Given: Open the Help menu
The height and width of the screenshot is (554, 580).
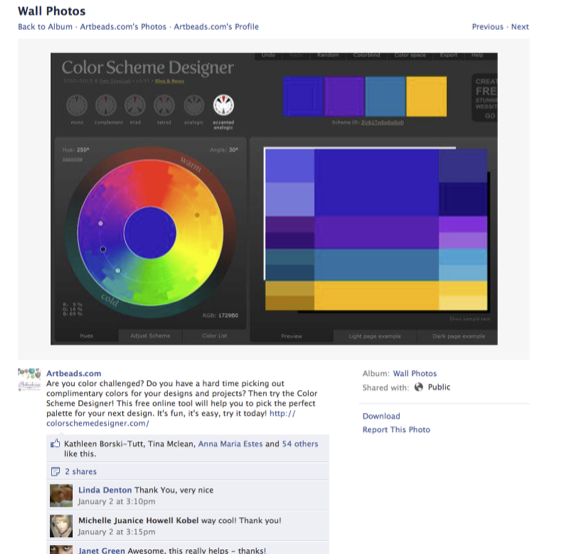Looking at the screenshot, I should coord(477,55).
